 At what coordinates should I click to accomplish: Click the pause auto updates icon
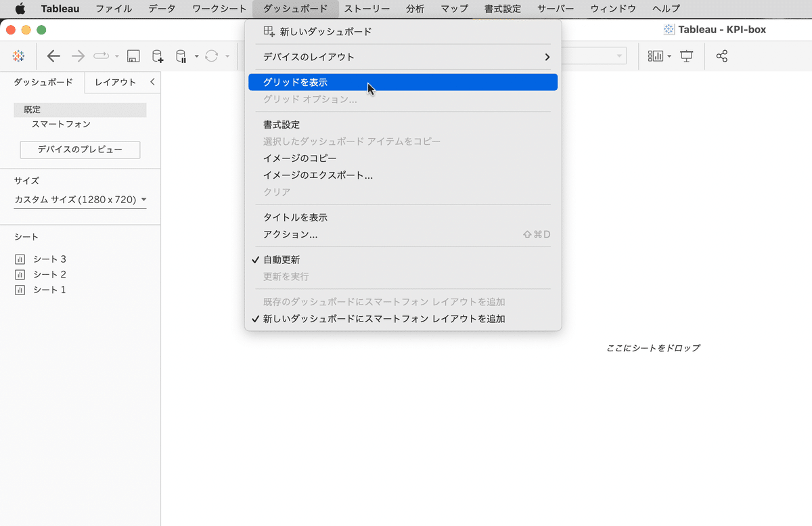(x=181, y=56)
